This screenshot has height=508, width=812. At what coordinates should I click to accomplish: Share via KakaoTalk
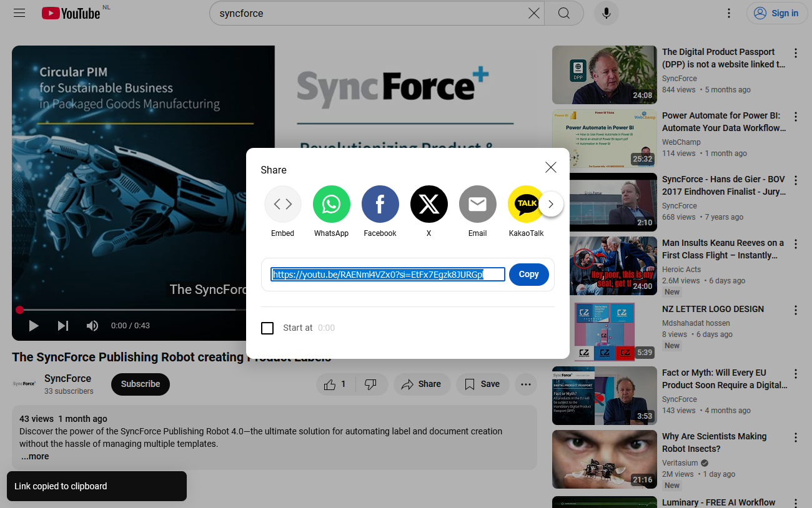(526, 212)
